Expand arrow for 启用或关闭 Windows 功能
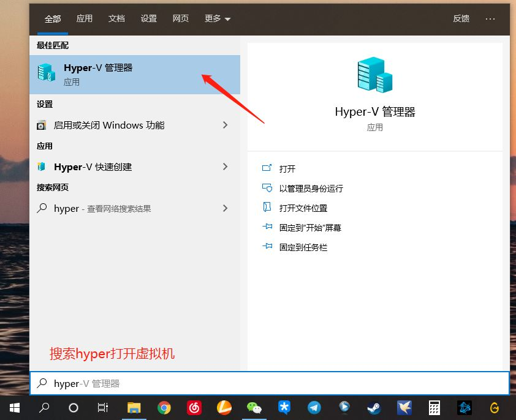Image resolution: width=516 pixels, height=420 pixels. click(225, 125)
